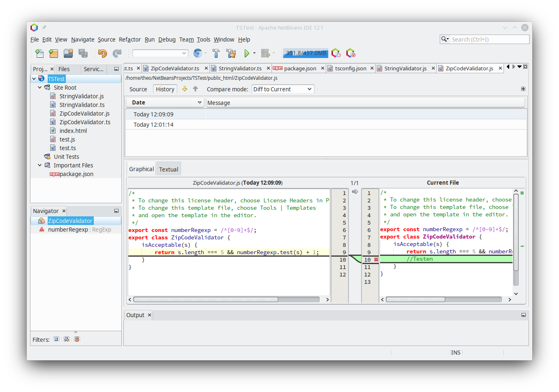Open the Refactor menu
The height and width of the screenshot is (392, 559).
(130, 39)
